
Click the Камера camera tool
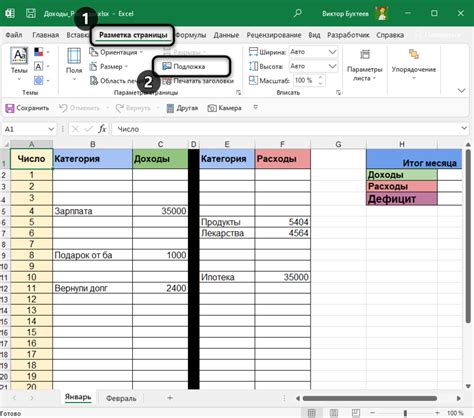pyautogui.click(x=224, y=108)
